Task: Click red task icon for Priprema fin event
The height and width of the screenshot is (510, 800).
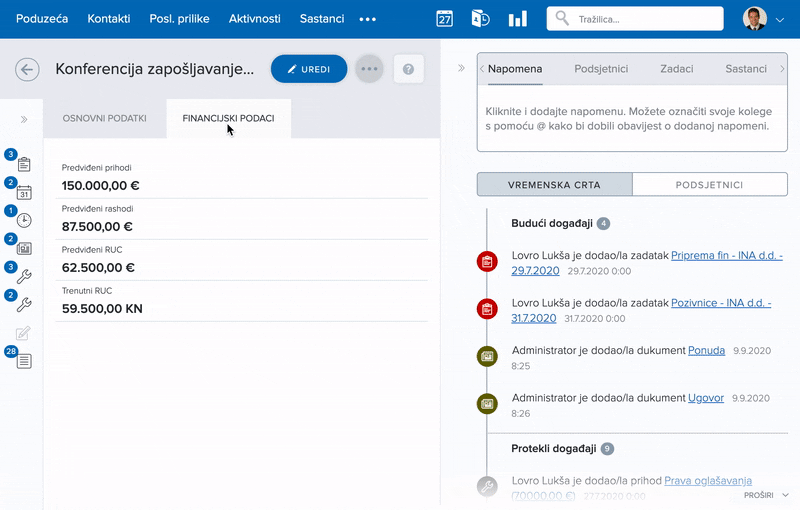Action: click(487, 262)
